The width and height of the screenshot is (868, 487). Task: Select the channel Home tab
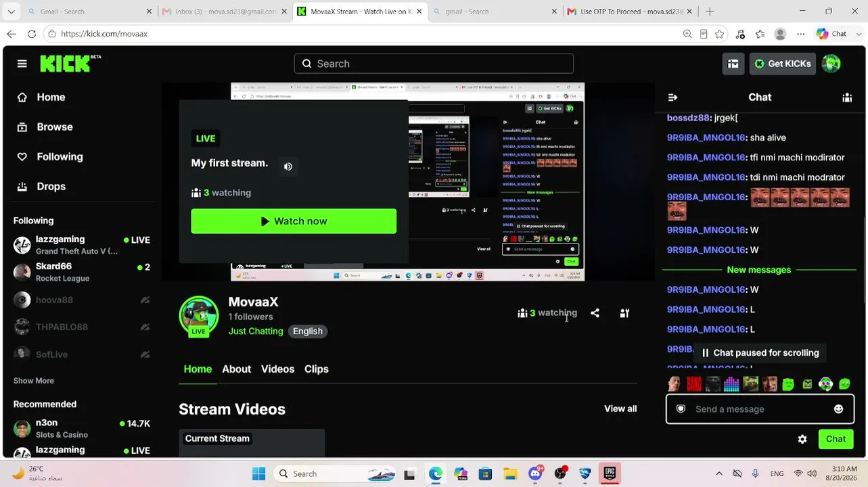point(198,369)
